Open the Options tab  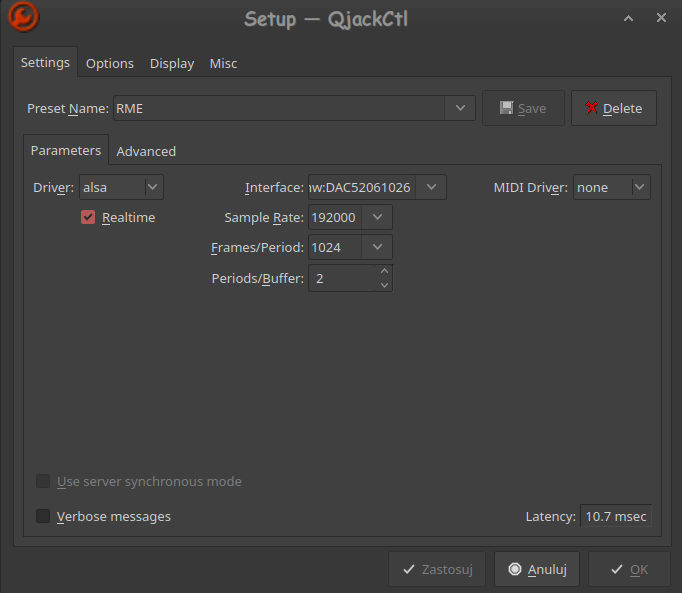click(x=110, y=64)
